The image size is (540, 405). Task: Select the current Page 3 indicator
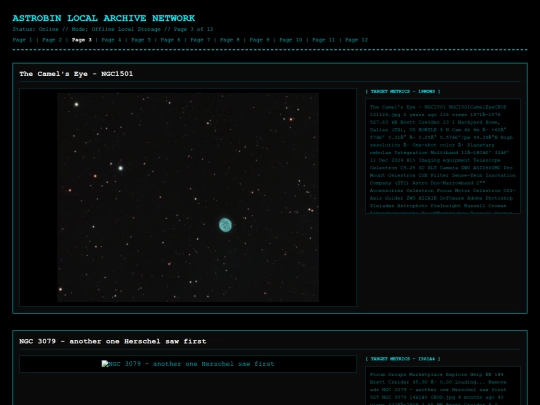point(82,40)
